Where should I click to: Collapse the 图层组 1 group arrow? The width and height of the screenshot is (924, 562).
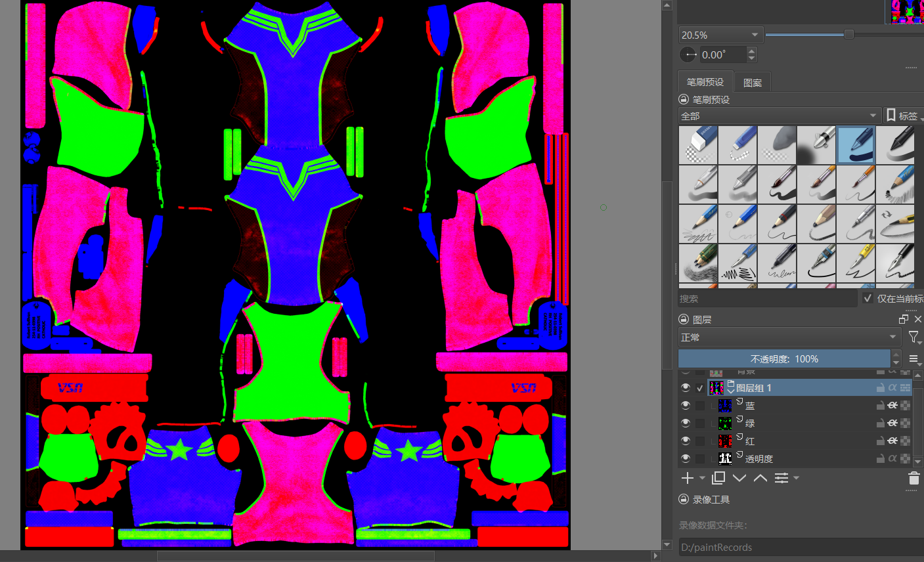(730, 391)
